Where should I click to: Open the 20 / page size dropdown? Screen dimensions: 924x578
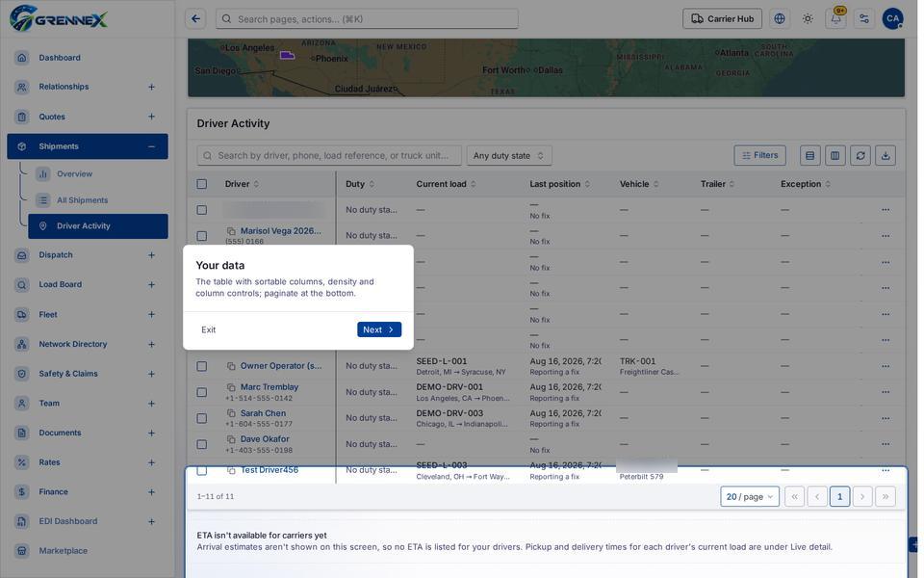click(750, 497)
